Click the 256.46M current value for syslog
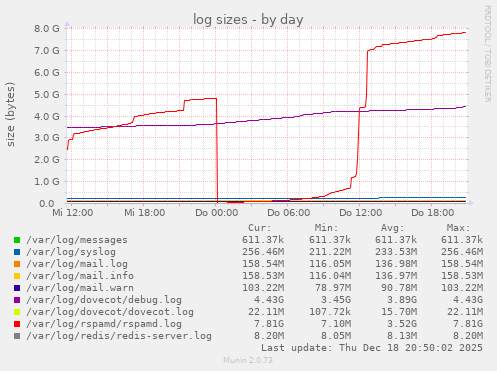Image resolution: width=497 pixels, height=371 pixels. point(263,252)
